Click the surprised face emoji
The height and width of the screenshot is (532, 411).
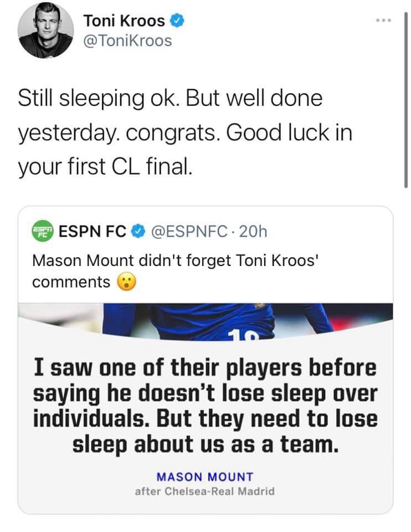127,282
